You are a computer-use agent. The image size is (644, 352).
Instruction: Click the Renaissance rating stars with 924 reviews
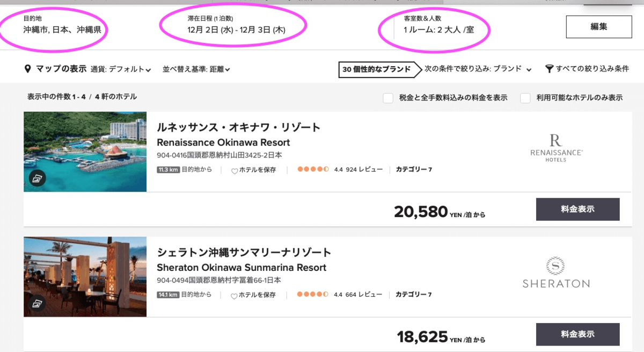313,170
